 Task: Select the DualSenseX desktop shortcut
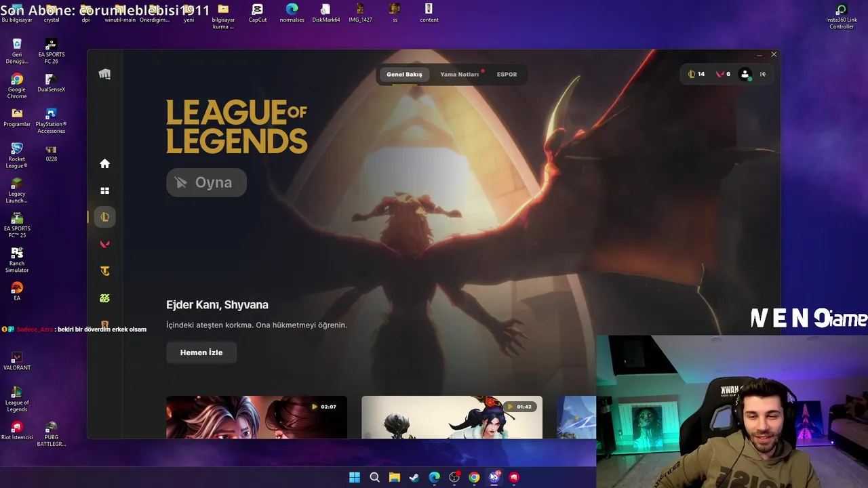[x=52, y=83]
